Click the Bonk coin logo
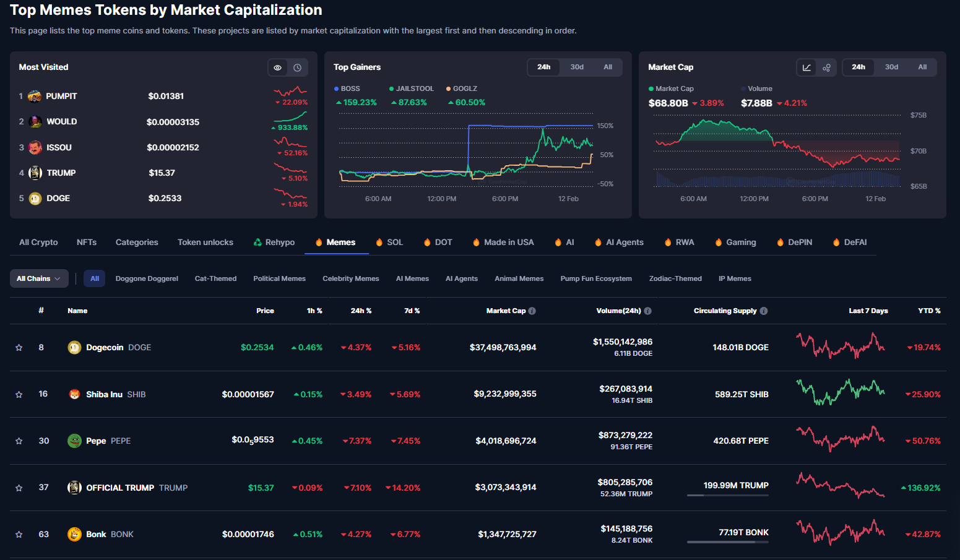This screenshot has height=560, width=960. [x=74, y=535]
